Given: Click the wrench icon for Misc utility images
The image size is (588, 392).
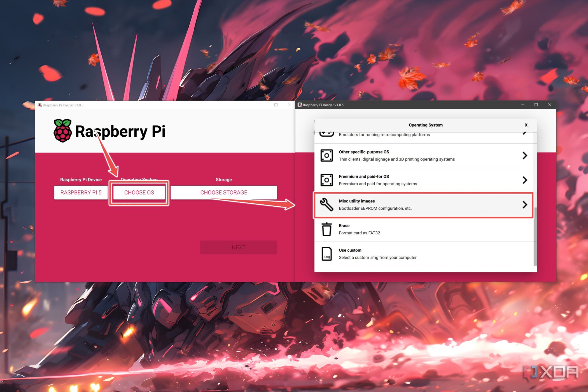Looking at the screenshot, I should 326,204.
